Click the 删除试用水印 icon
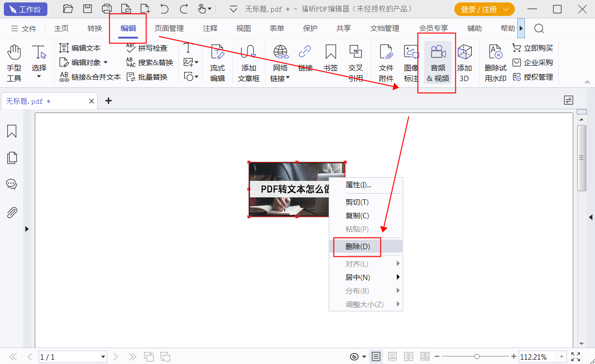Image resolution: width=595 pixels, height=364 pixels. pyautogui.click(x=495, y=63)
